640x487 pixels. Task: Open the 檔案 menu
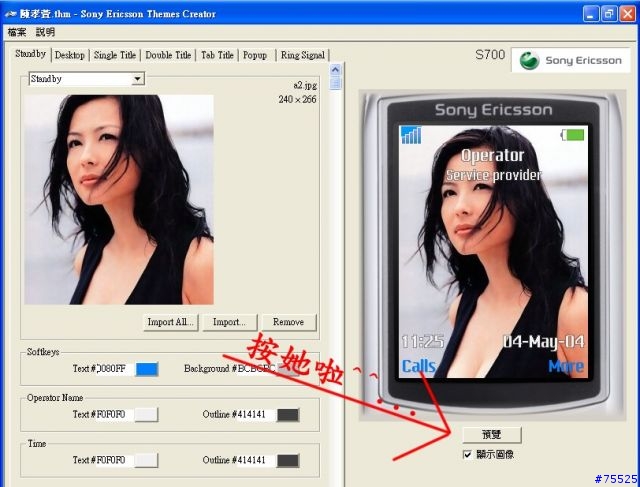[17, 32]
